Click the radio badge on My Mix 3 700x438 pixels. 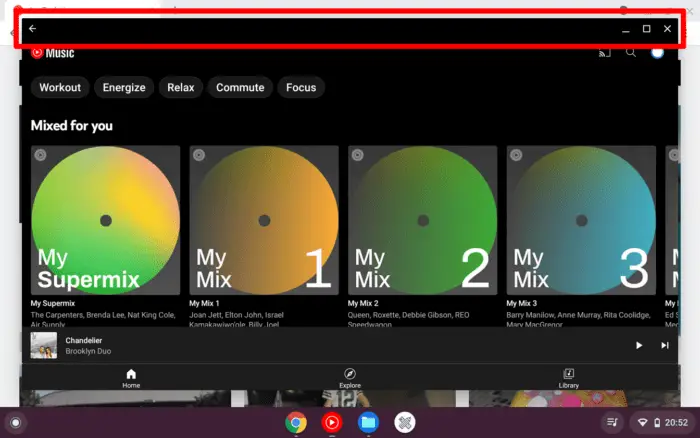pos(516,155)
